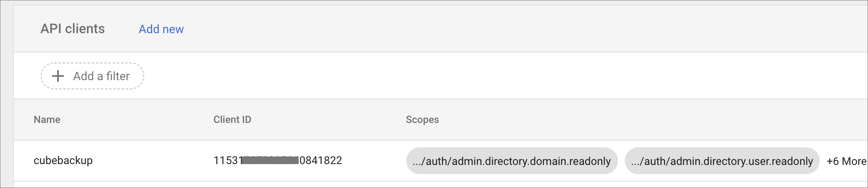868x188 pixels.
Task: Click empty header space between Name and Client ID
Action: [x=134, y=120]
